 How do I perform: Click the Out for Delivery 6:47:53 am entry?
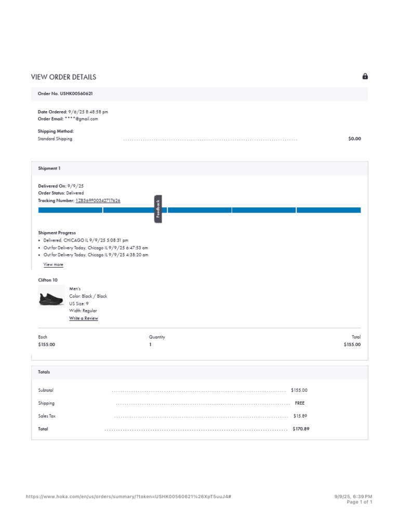click(96, 248)
